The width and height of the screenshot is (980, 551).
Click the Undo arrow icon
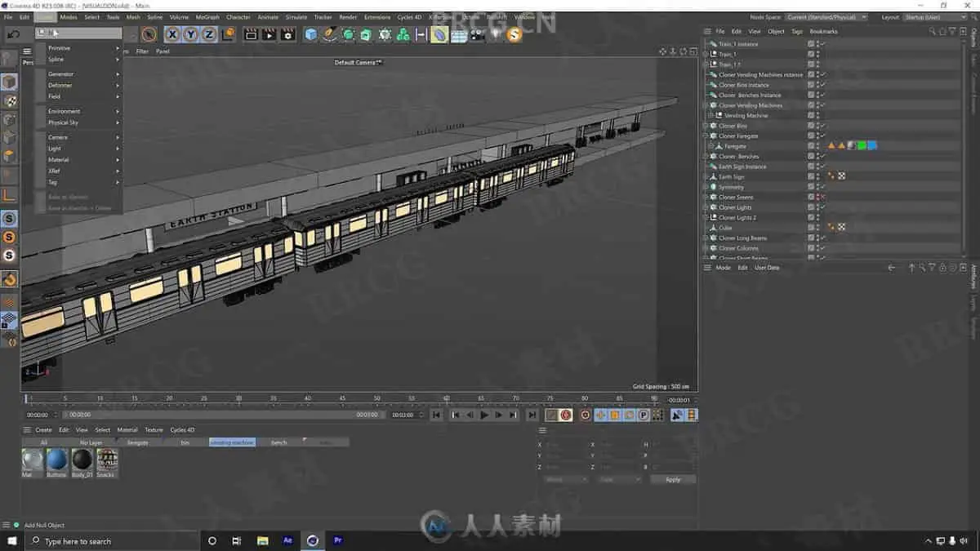click(14, 34)
